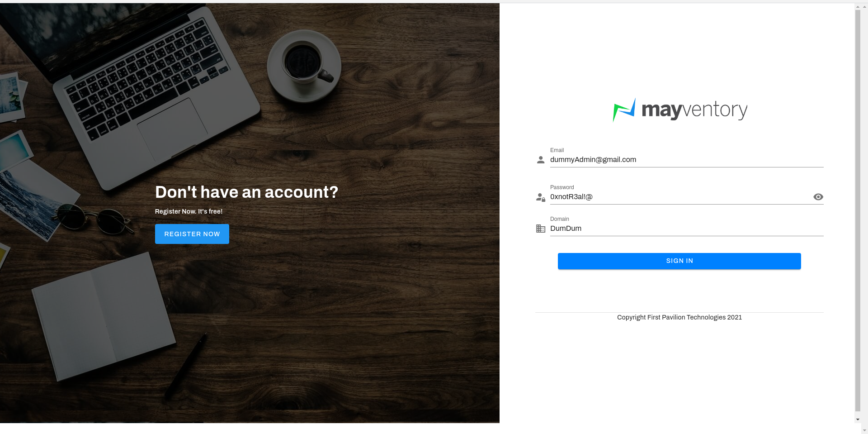Click the Domain field label
Viewport: 868px width, 434px height.
coord(560,219)
